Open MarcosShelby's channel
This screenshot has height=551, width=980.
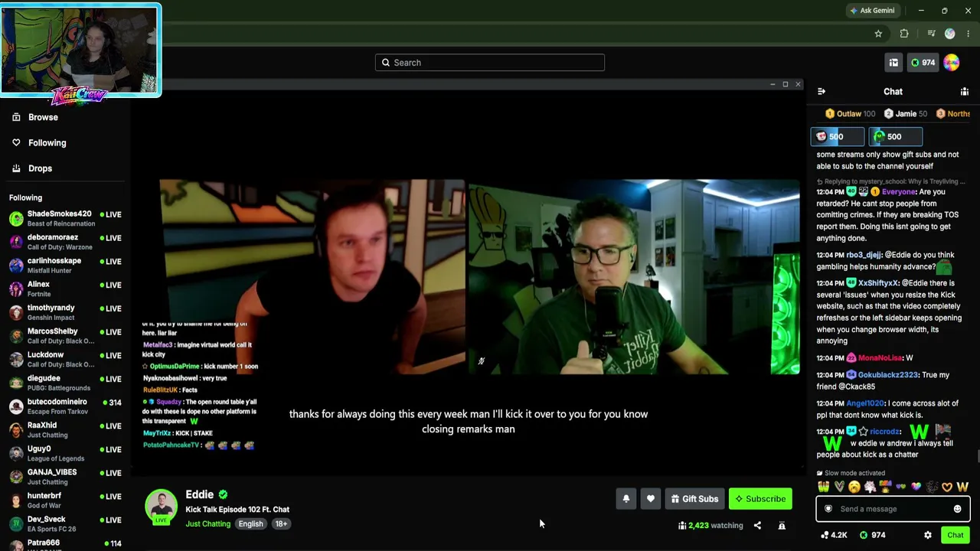pos(65,336)
